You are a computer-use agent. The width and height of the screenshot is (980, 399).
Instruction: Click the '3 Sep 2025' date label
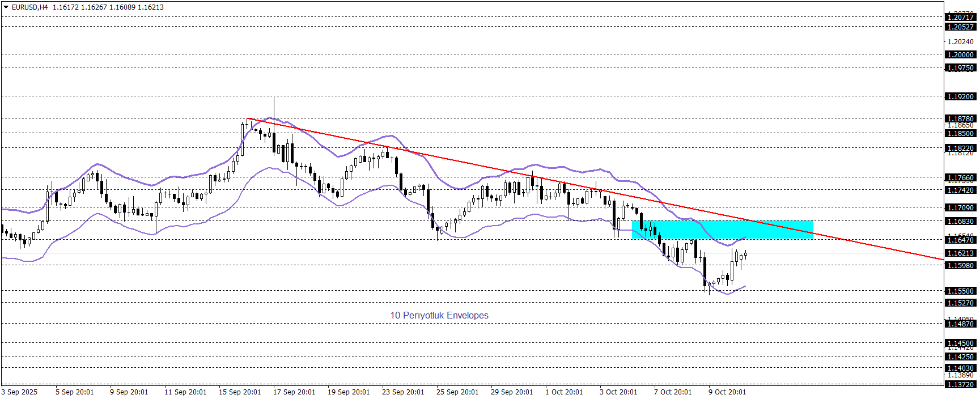[20, 392]
